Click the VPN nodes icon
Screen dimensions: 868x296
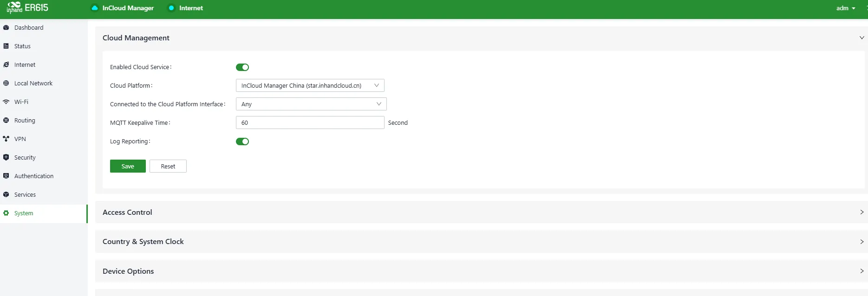(x=6, y=139)
